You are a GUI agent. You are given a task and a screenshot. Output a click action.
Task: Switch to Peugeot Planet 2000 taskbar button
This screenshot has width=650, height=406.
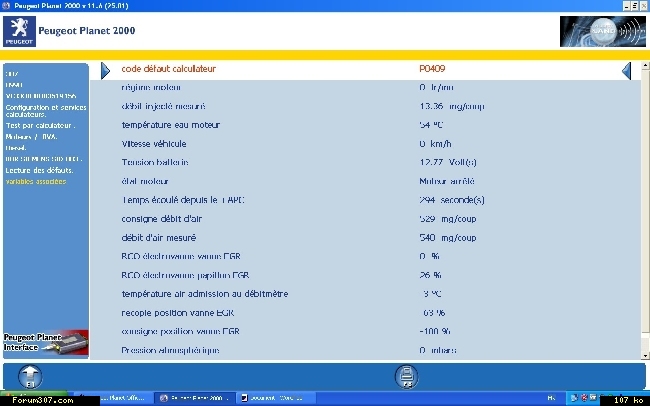[x=194, y=398]
